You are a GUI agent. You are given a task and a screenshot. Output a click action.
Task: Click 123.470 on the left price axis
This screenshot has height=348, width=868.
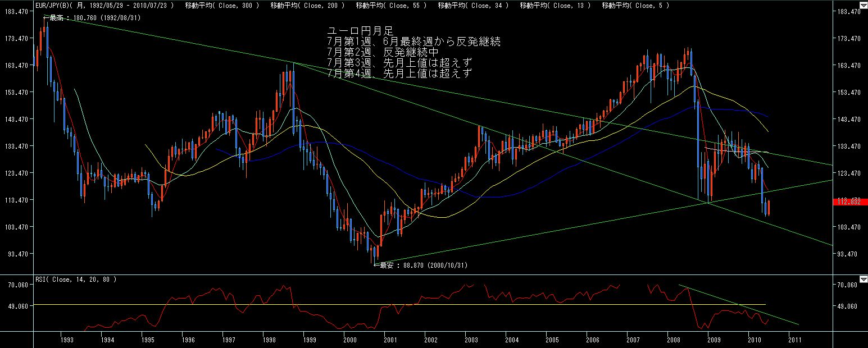15,173
